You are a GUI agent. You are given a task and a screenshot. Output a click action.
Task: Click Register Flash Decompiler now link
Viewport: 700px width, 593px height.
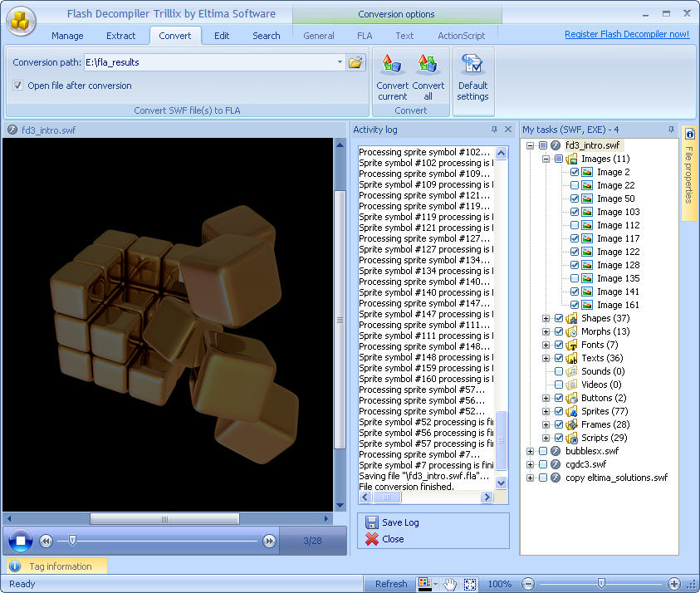[627, 34]
